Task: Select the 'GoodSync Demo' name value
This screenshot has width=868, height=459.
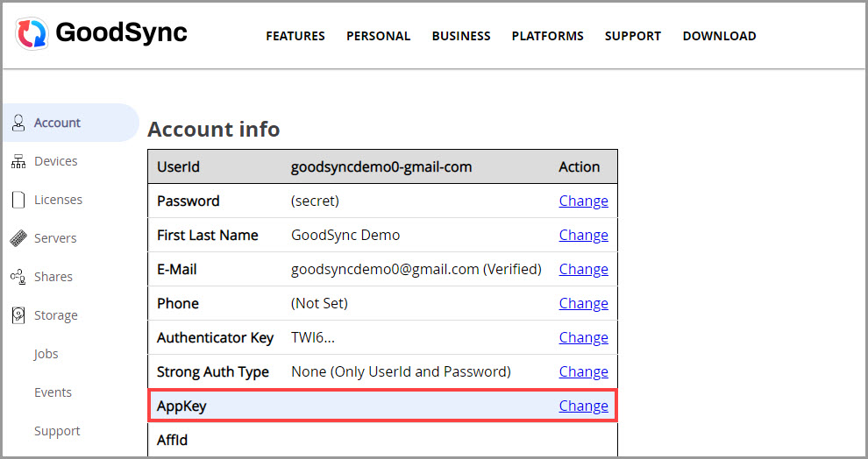Action: [345, 235]
